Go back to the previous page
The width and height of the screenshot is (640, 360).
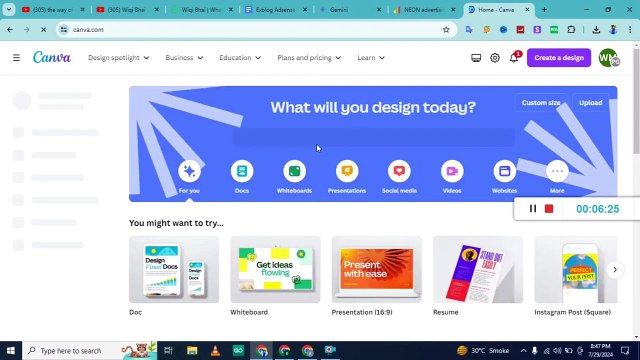pos(10,29)
